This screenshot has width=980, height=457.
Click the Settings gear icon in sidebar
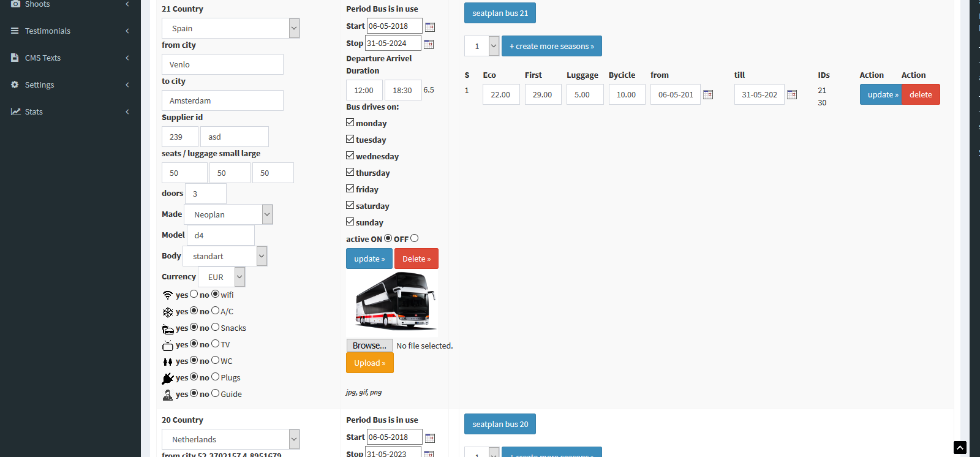point(15,85)
